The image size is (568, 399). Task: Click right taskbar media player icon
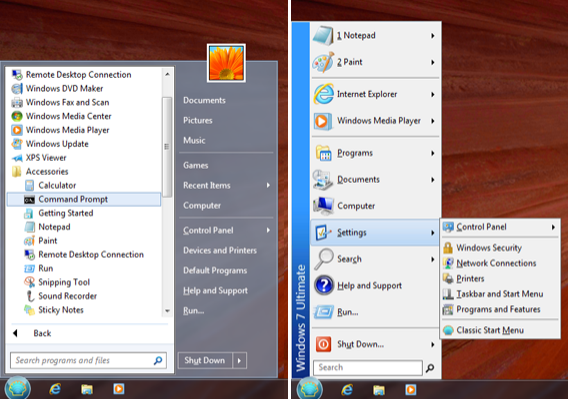tap(411, 390)
